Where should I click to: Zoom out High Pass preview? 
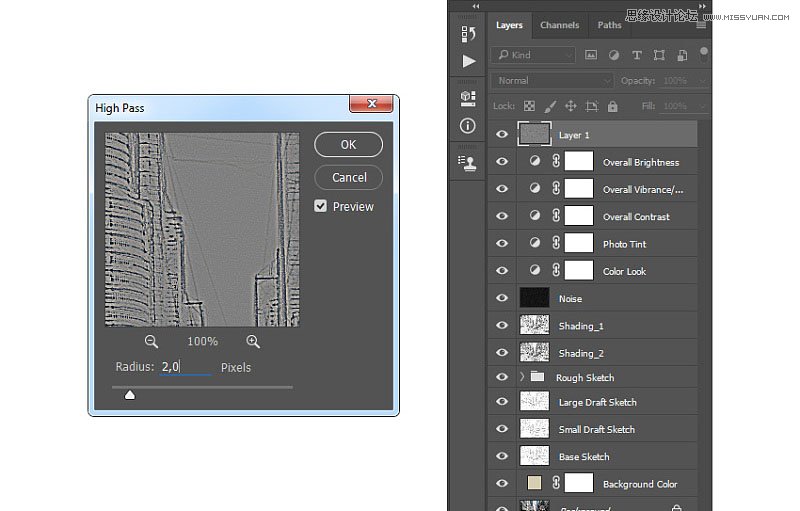151,341
